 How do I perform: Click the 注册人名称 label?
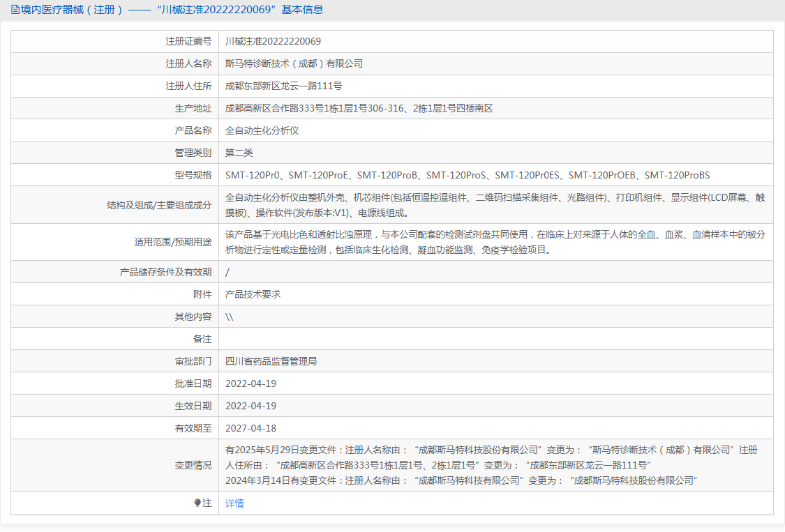click(x=188, y=63)
